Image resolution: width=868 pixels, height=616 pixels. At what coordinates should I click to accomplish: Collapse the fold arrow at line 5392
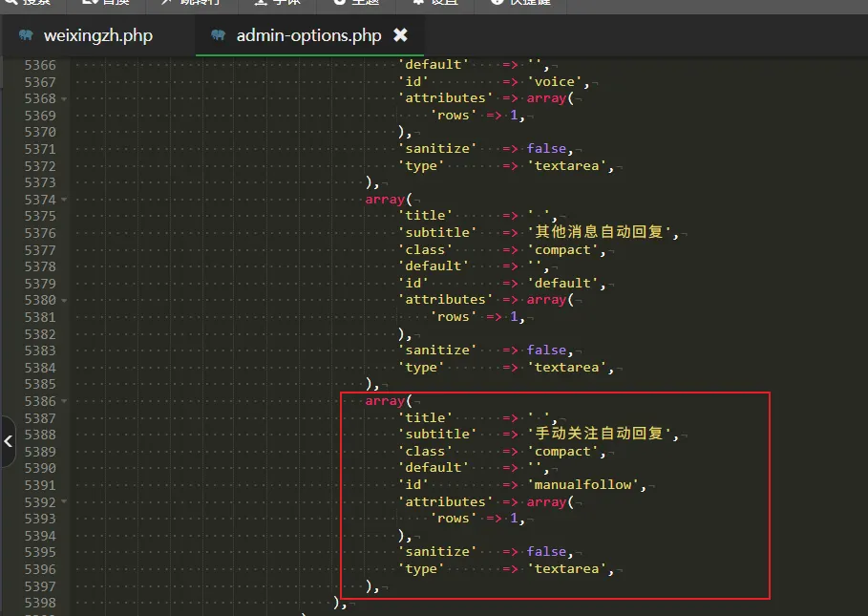tap(64, 501)
